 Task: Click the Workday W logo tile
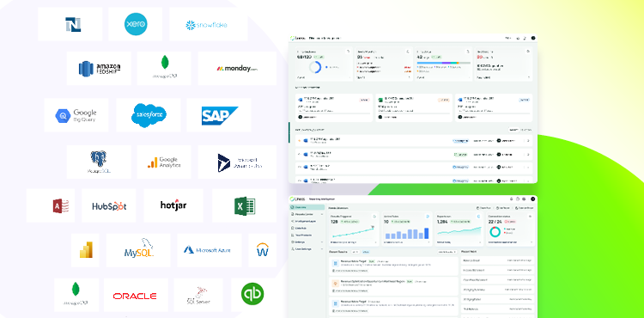(263, 250)
